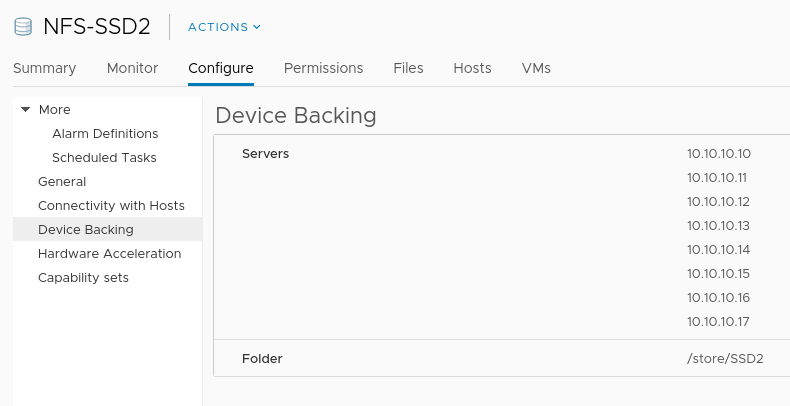Select Device Backing in sidebar

click(x=86, y=229)
